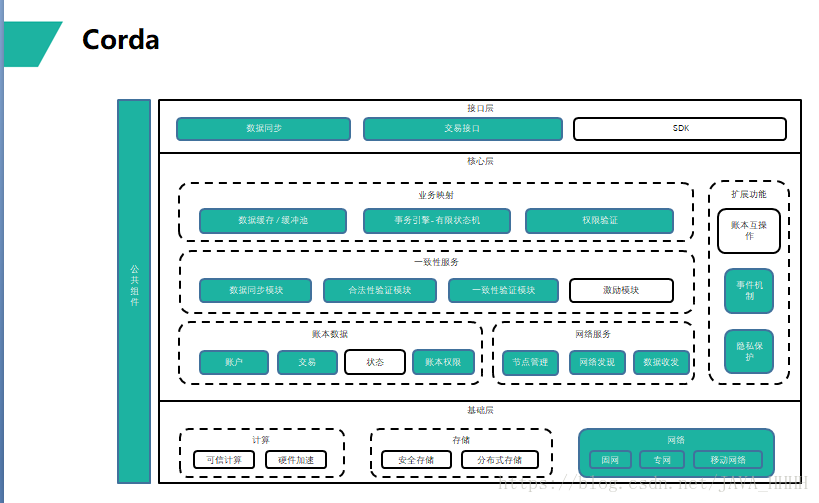The height and width of the screenshot is (503, 819).
Task: Select the 隐私保护 box
Action: point(749,352)
